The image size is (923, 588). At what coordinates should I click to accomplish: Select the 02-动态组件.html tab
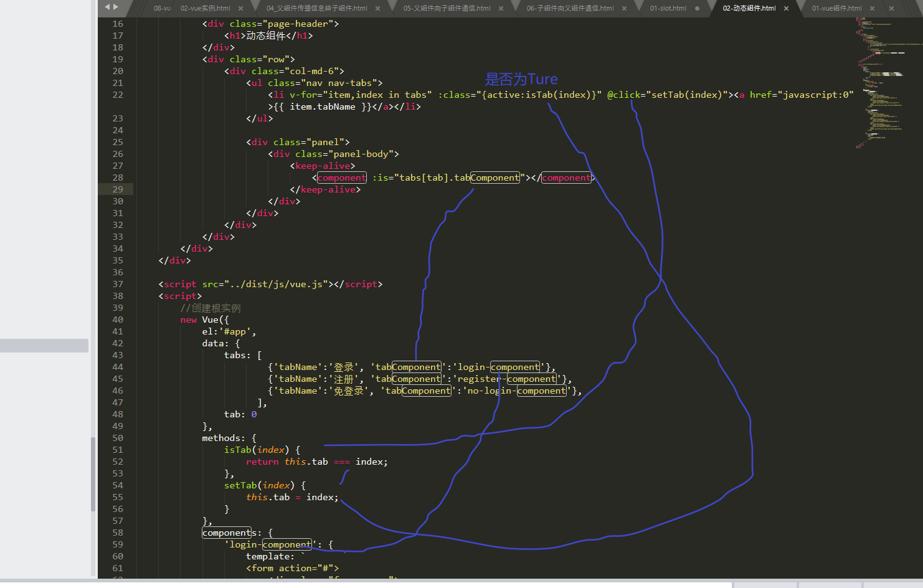coord(749,8)
